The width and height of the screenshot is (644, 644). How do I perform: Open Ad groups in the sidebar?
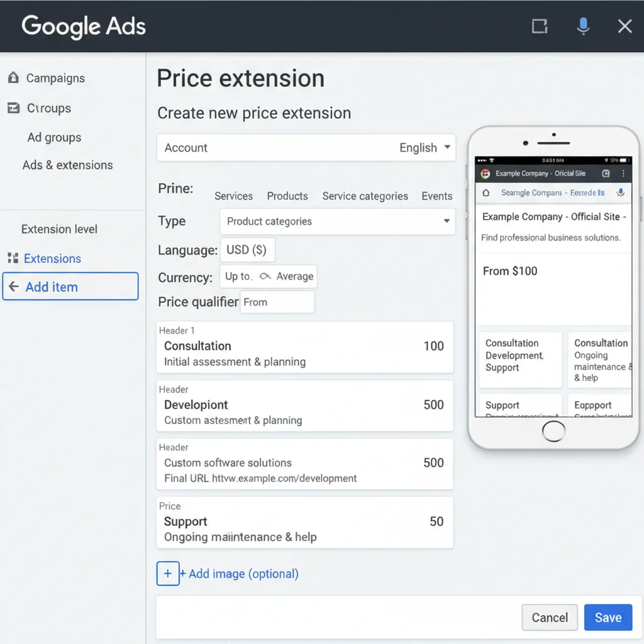[54, 137]
